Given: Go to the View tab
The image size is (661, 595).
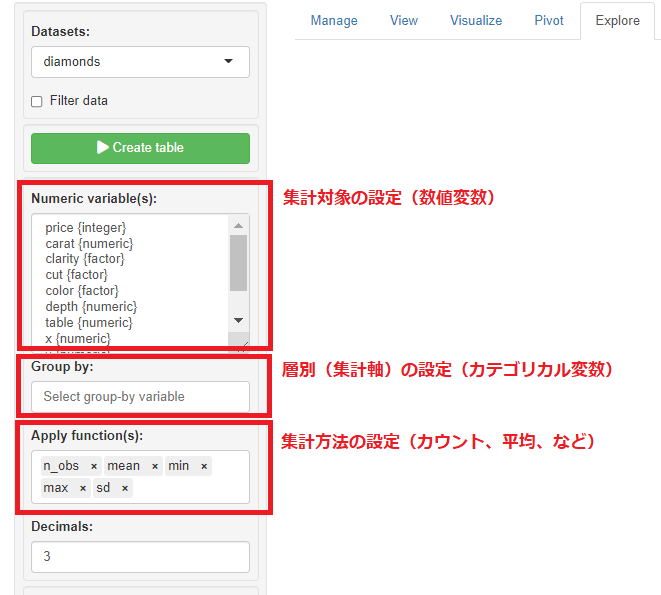Looking at the screenshot, I should coord(404,20).
